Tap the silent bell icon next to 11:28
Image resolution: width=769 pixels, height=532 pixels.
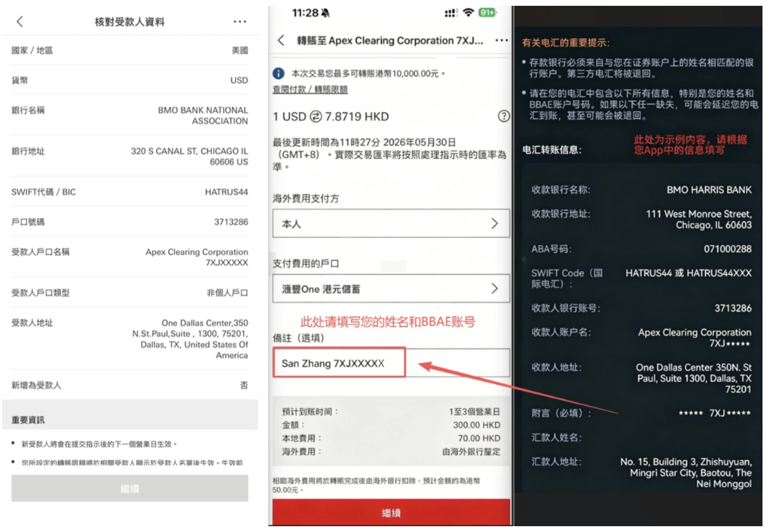click(325, 13)
